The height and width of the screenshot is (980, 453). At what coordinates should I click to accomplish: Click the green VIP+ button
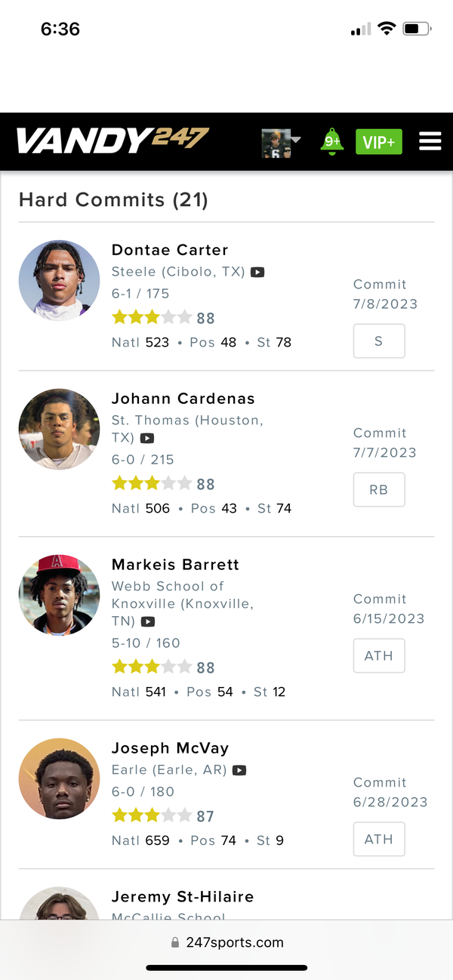[x=379, y=142]
